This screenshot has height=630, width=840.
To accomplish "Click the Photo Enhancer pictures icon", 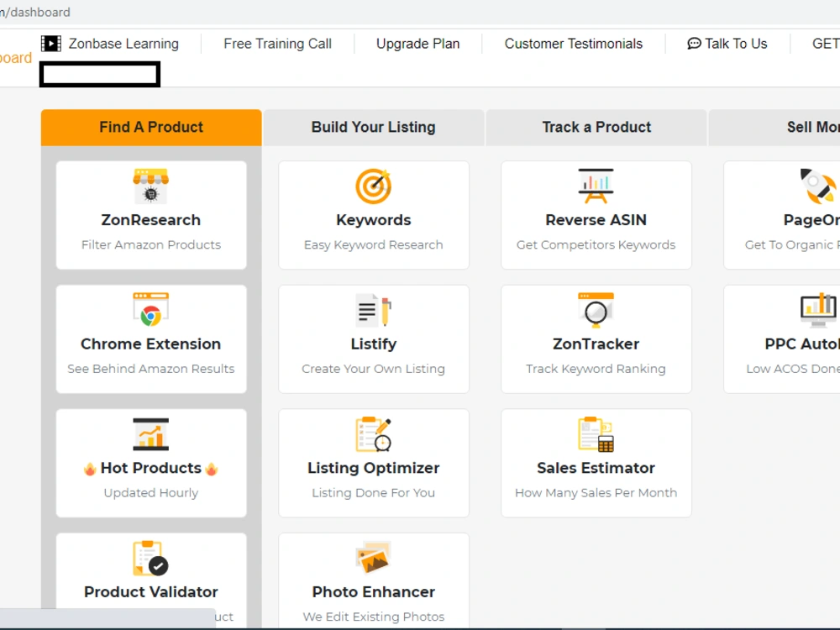I will coord(374,557).
